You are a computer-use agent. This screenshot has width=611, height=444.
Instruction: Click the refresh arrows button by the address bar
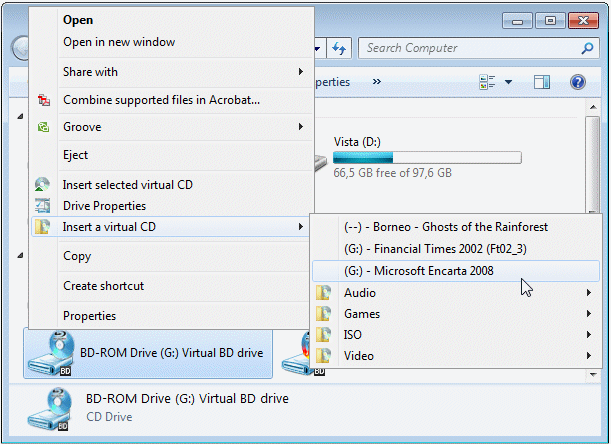[x=339, y=48]
